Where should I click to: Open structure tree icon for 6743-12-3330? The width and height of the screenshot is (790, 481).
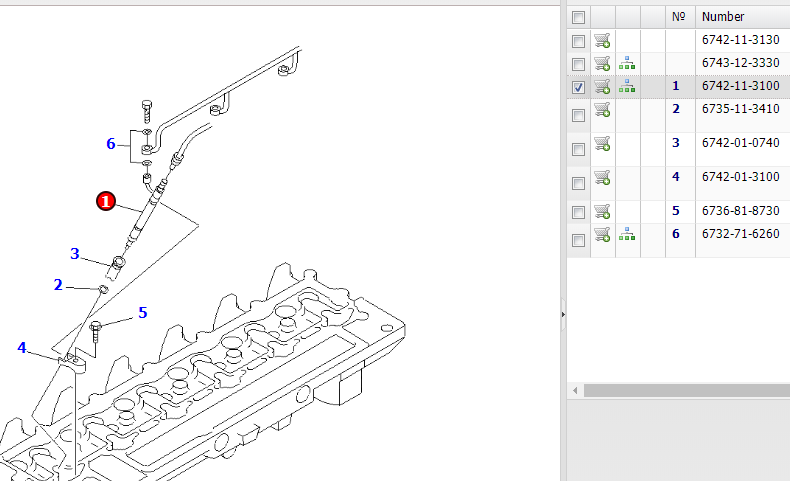pos(627,63)
